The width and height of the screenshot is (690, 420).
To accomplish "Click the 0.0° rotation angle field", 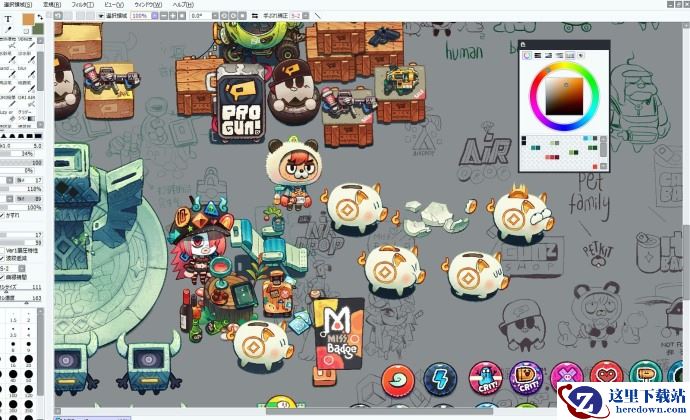I will coord(200,15).
